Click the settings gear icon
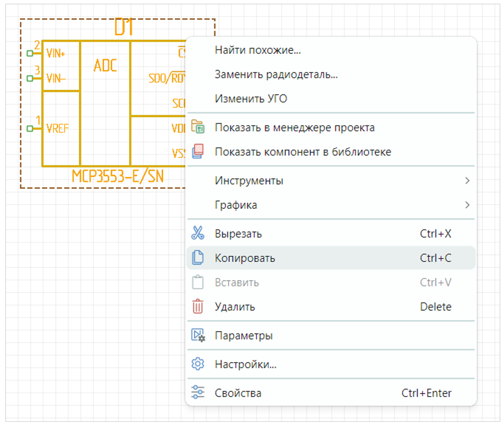The image size is (504, 425). pos(198,364)
